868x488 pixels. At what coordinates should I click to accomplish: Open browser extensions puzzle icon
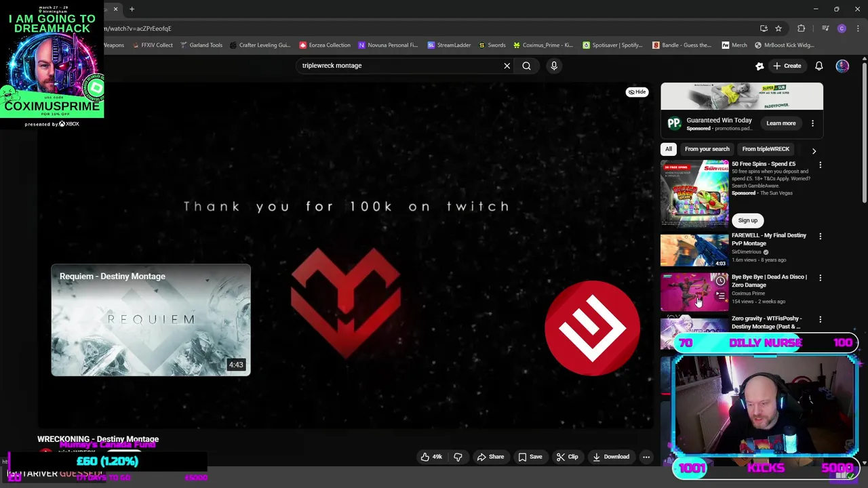(802, 28)
